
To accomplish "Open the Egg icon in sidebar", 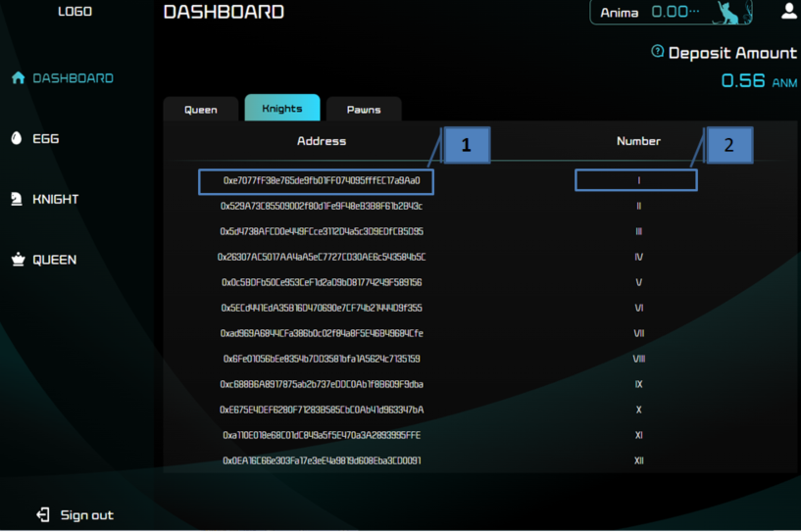I will point(17,138).
